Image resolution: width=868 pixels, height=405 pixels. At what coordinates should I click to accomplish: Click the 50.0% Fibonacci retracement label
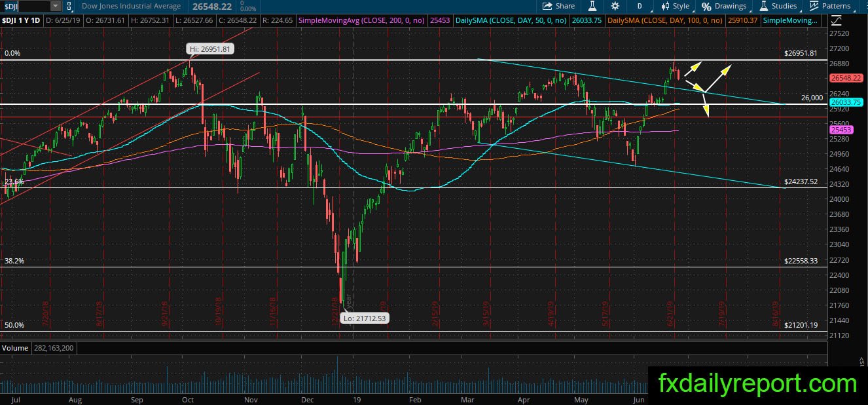click(x=14, y=325)
